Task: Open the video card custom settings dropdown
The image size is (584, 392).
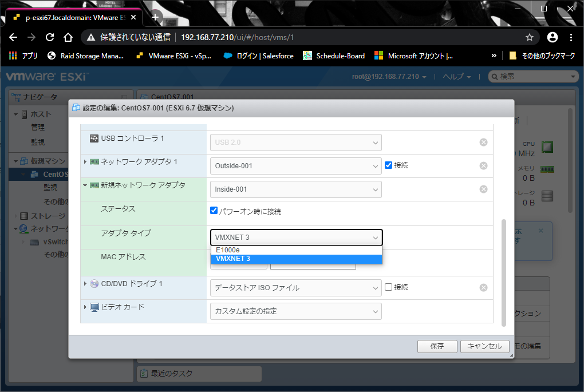Action: (296, 311)
